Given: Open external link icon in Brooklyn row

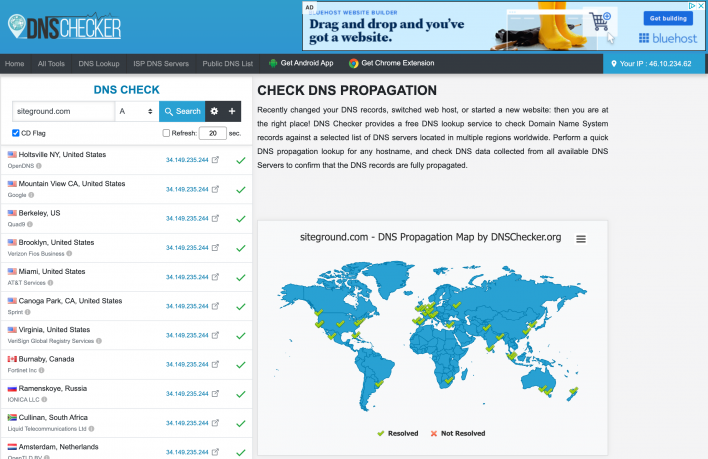Looking at the screenshot, I should [215, 248].
